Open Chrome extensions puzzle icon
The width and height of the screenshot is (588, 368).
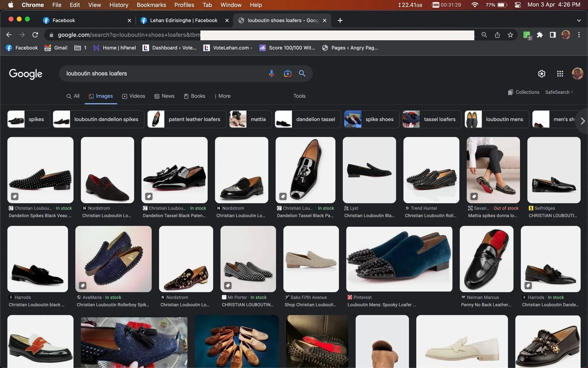pos(540,35)
